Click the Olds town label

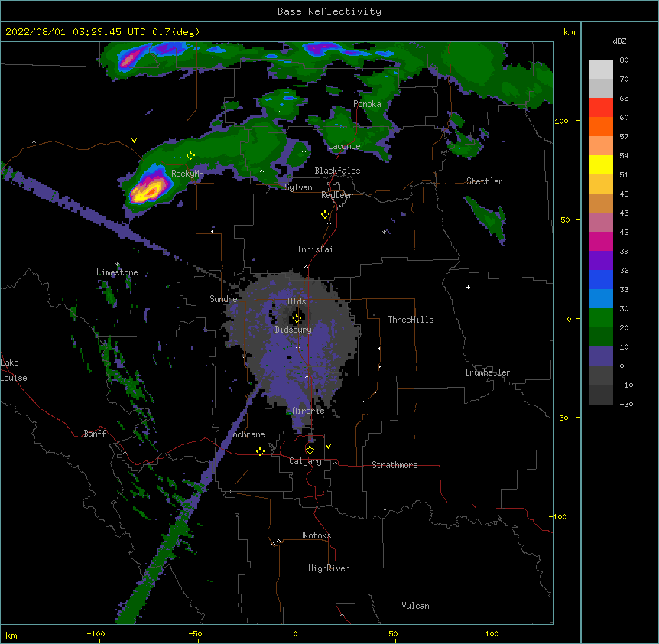pos(297,301)
